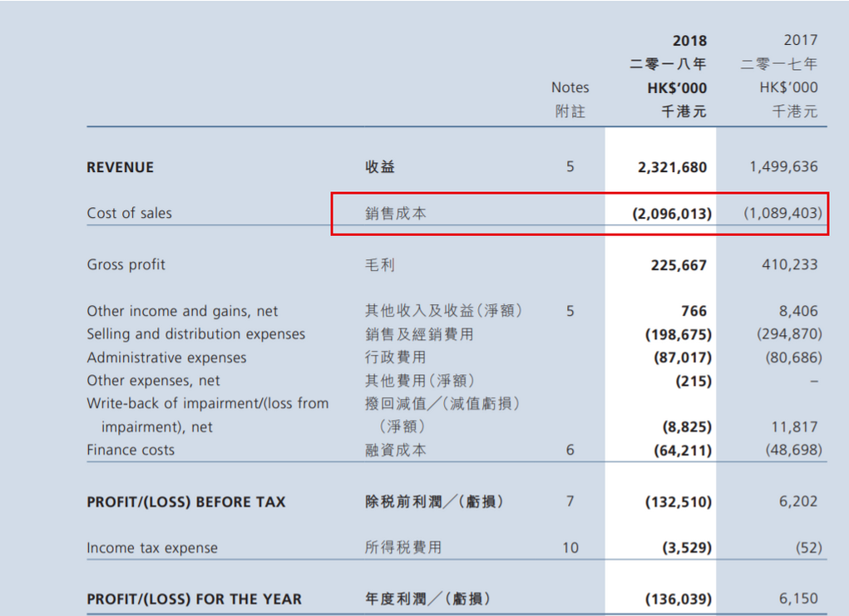Screen dimensions: 849x616
Task: Select PROFIT/(LOSS) BEFORE TAX label
Action: (x=185, y=502)
